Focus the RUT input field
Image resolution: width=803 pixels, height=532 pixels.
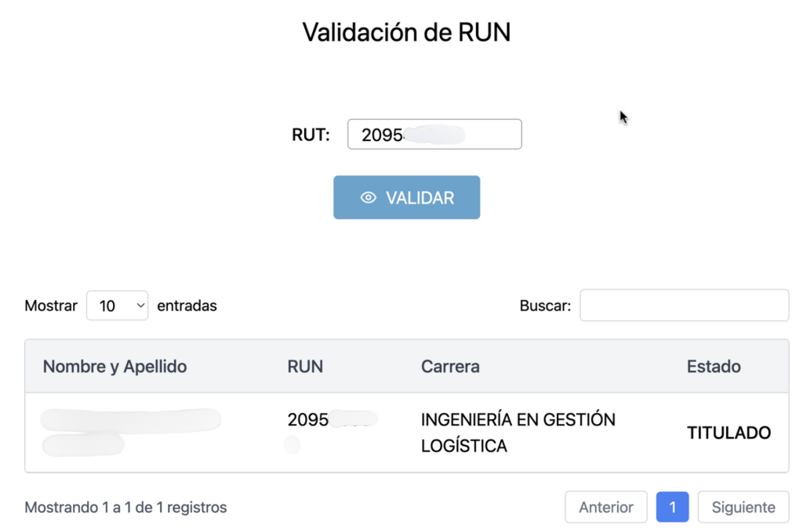pyautogui.click(x=434, y=135)
